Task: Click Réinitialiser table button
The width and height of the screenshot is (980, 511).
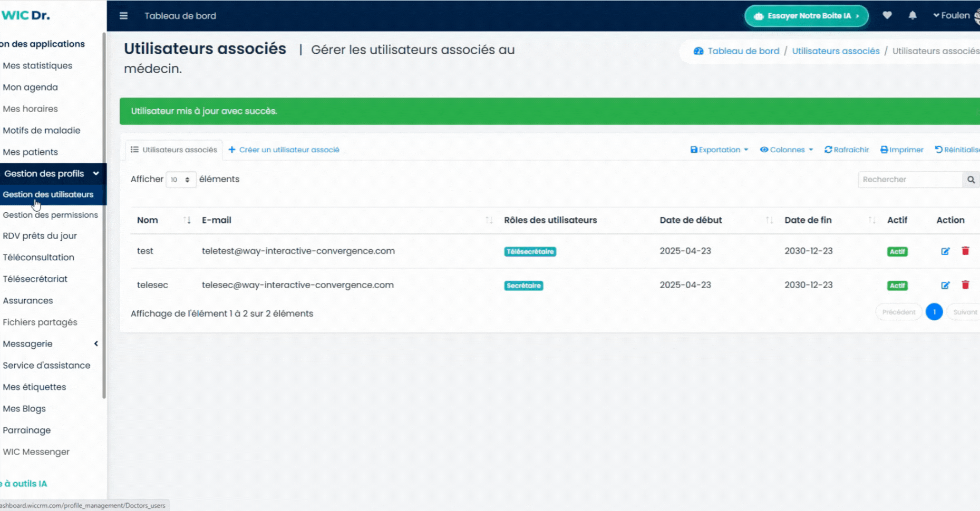Action: (957, 150)
